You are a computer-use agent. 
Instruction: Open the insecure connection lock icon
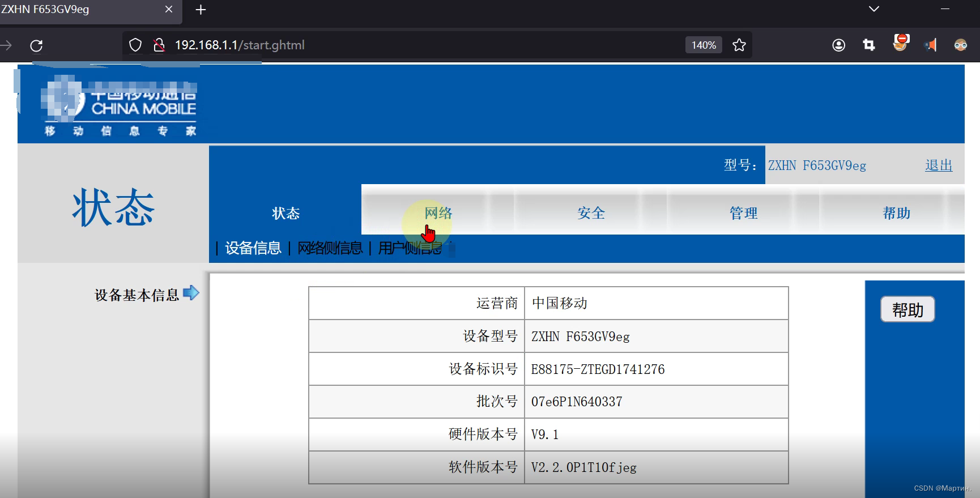click(159, 45)
